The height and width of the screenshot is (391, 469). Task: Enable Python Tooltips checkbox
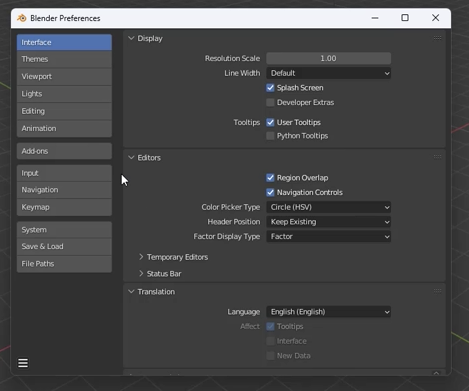click(270, 136)
